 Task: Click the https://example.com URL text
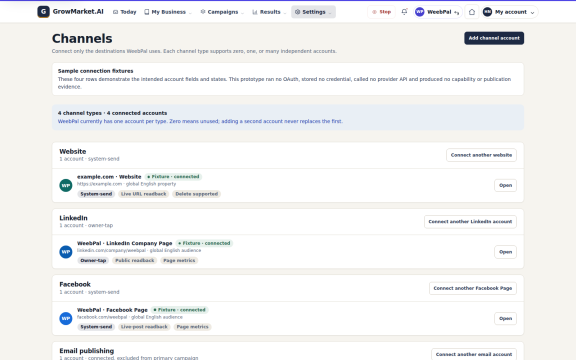(100, 184)
